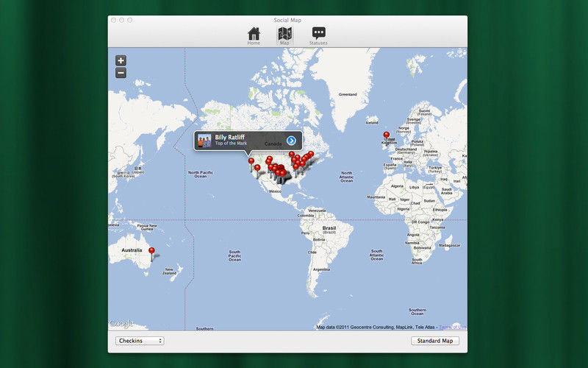Open the Home view

point(254,36)
